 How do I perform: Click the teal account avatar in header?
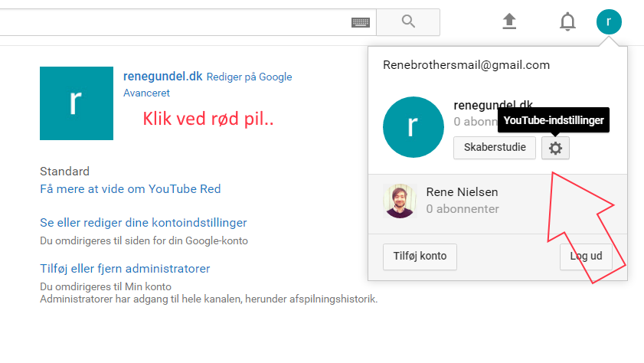coord(609,21)
